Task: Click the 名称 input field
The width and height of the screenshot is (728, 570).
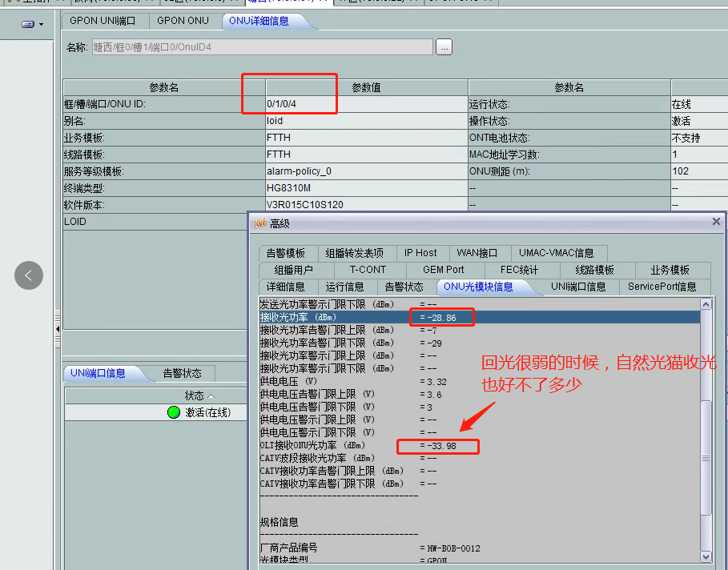Action: pos(262,47)
